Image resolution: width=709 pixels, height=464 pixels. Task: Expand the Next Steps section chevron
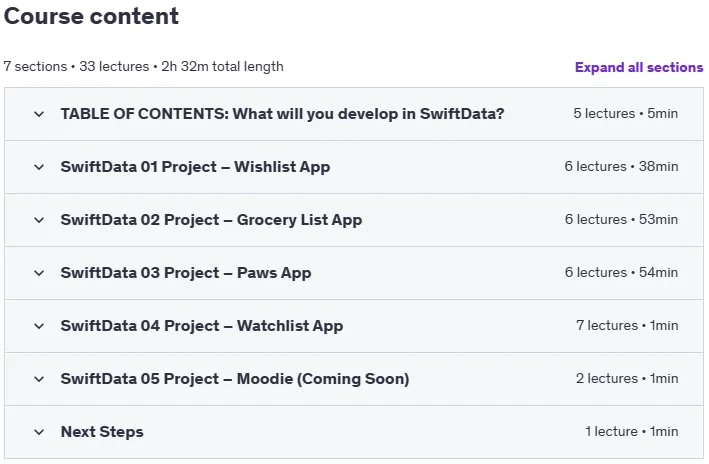[x=39, y=432]
